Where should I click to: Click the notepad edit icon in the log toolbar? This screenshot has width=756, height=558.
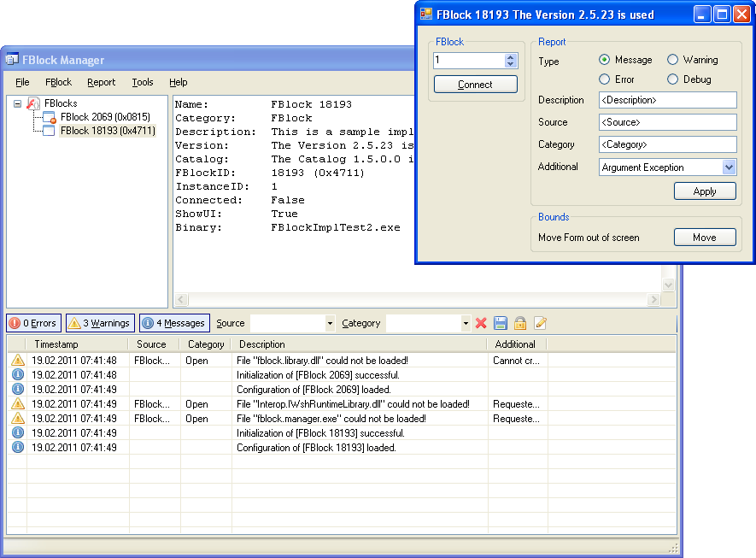pyautogui.click(x=540, y=323)
